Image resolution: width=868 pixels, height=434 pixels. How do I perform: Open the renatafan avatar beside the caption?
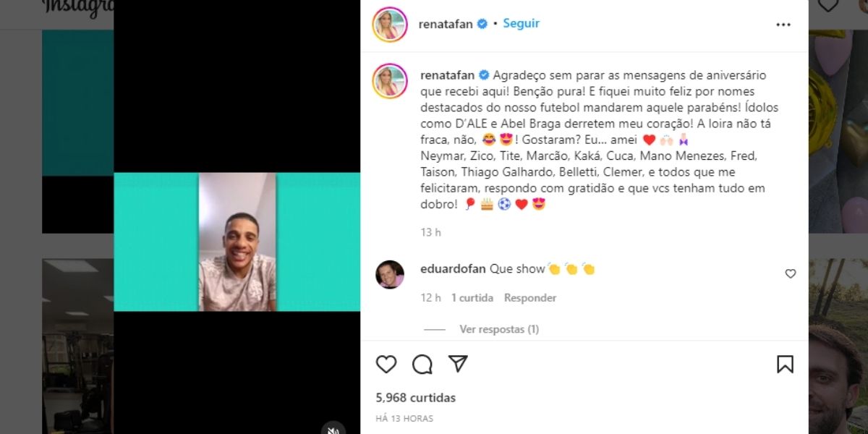[x=390, y=81]
